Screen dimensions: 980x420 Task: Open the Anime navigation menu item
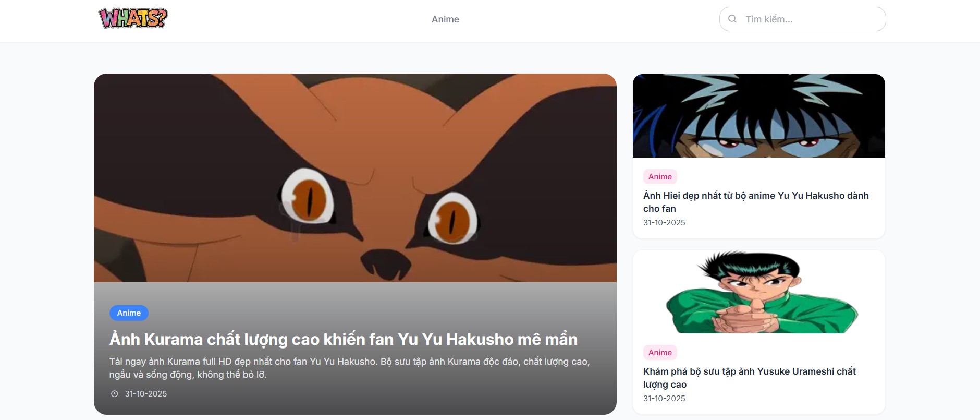pos(445,19)
